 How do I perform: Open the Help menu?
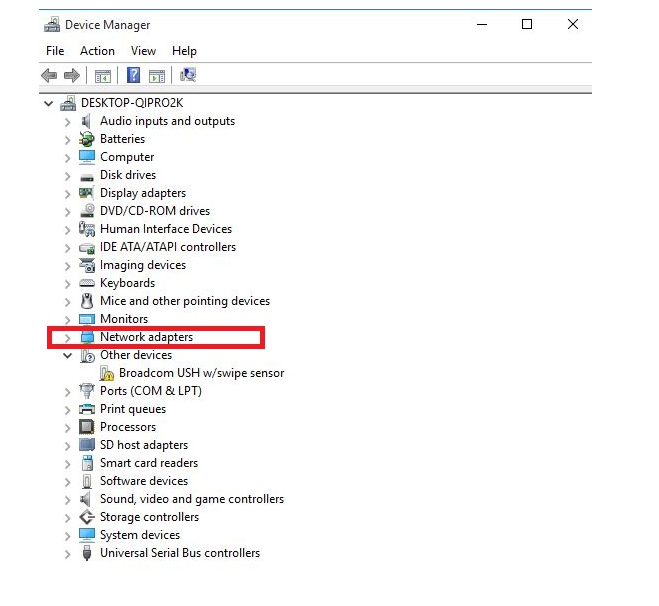pyautogui.click(x=184, y=51)
